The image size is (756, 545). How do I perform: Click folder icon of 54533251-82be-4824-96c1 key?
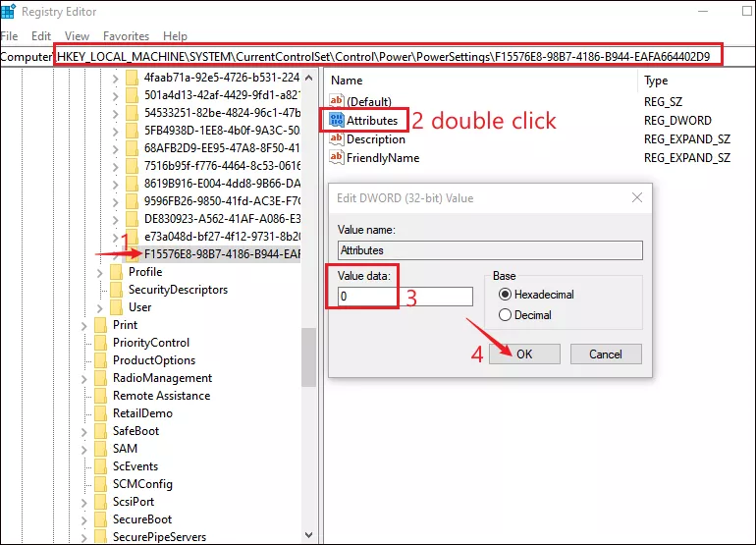132,113
